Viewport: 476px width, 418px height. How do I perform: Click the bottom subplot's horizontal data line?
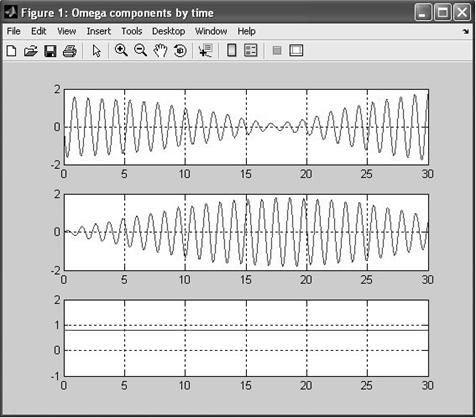pyautogui.click(x=246, y=330)
